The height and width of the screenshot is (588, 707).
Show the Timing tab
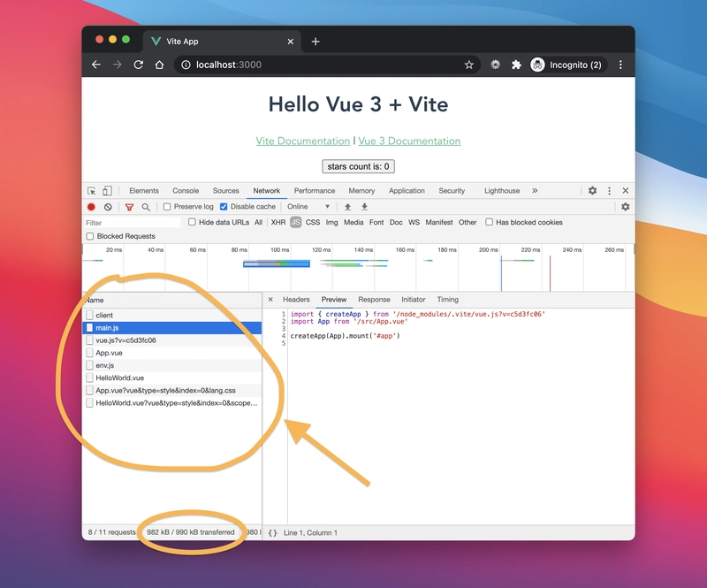point(448,299)
